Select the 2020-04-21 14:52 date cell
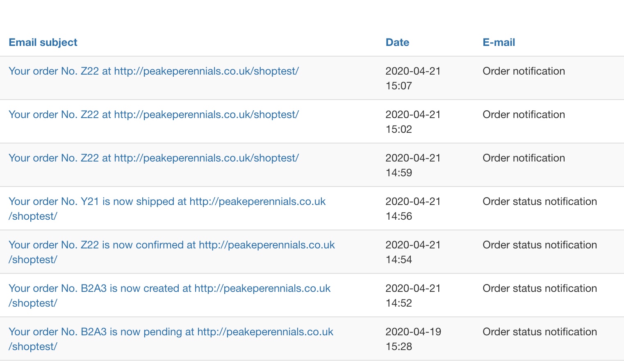This screenshot has width=624, height=364. click(x=413, y=296)
